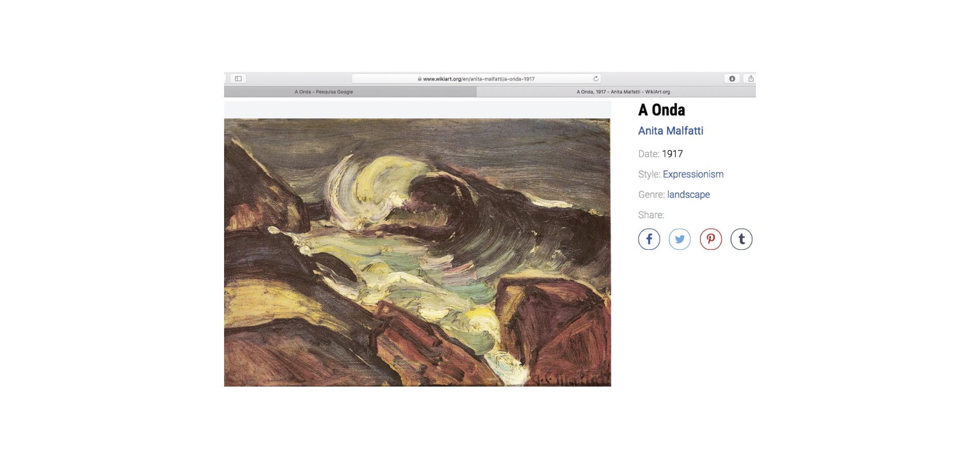Reload the page with refresh icon

coord(596,79)
